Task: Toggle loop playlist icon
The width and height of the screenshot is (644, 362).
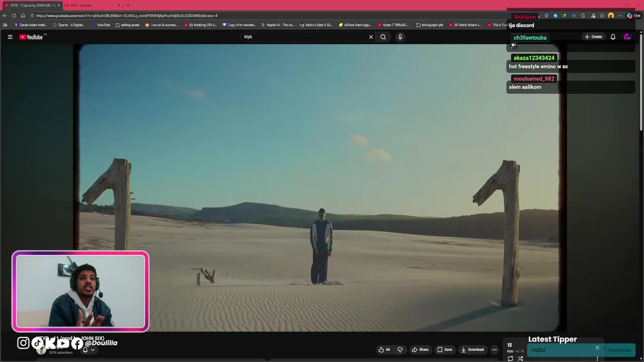Action: [510, 358]
